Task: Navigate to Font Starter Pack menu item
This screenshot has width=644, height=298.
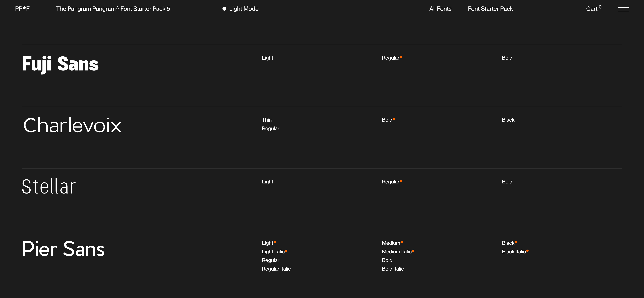Action: pyautogui.click(x=490, y=9)
